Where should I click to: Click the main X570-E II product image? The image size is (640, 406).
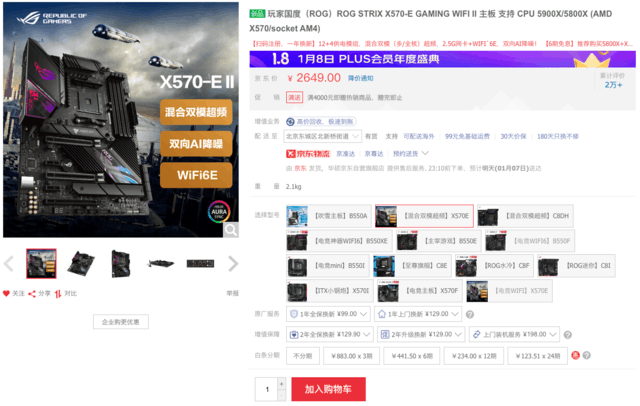(x=121, y=120)
